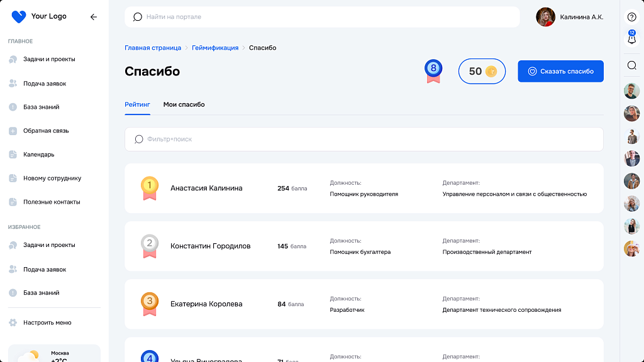Collapse the sidebar with the left arrow
This screenshot has width=644, height=362.
point(94,17)
